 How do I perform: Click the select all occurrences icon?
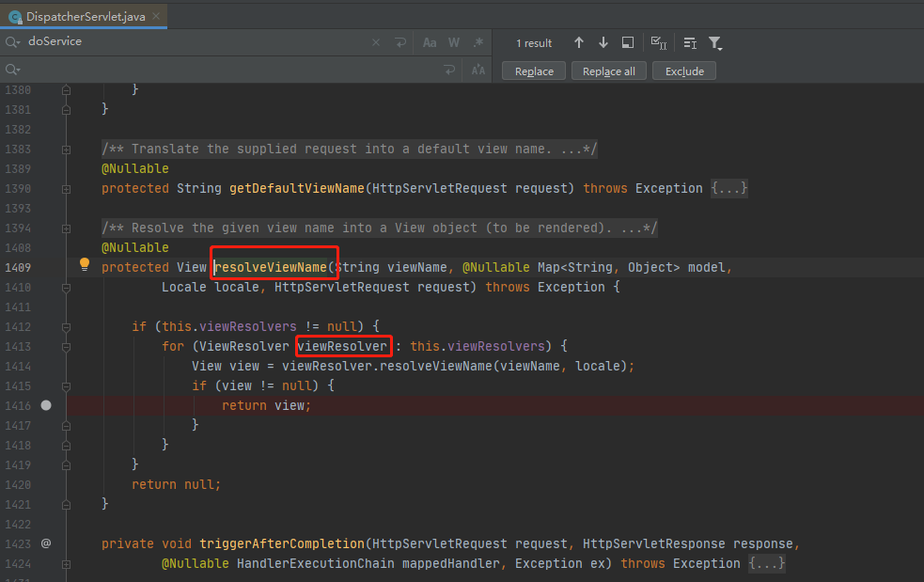pos(659,43)
